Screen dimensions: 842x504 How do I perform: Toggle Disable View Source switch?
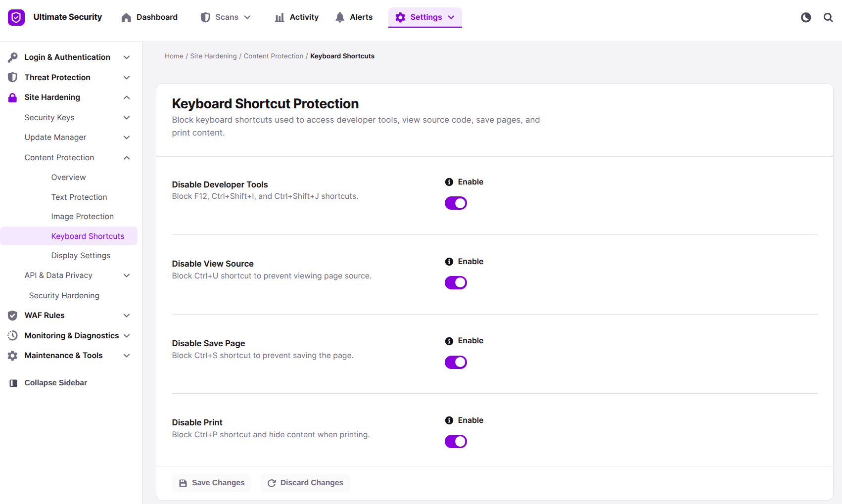click(456, 282)
